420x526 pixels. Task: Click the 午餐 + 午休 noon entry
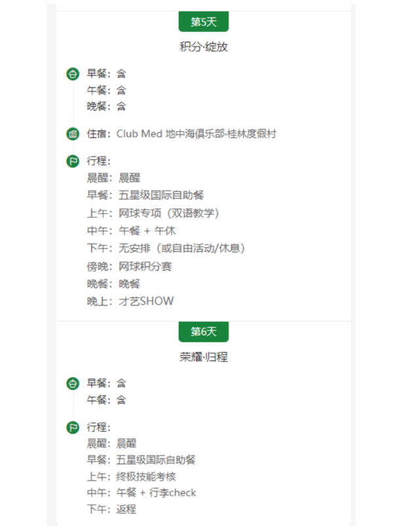click(147, 231)
